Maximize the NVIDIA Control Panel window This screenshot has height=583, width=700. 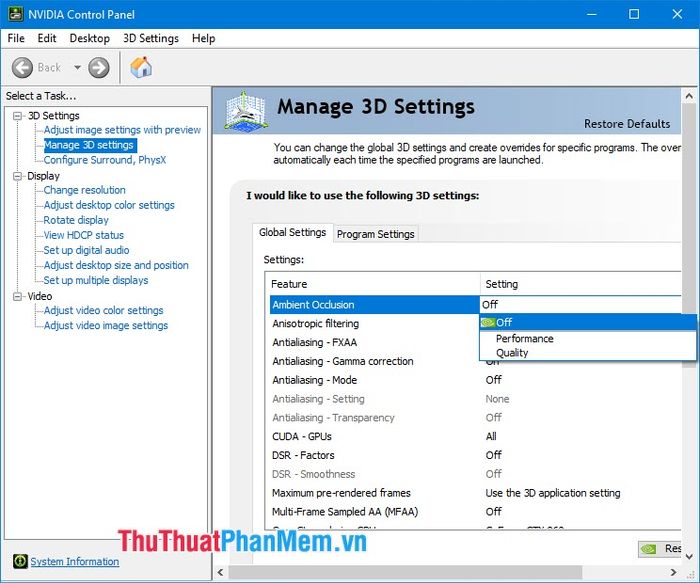pyautogui.click(x=634, y=14)
